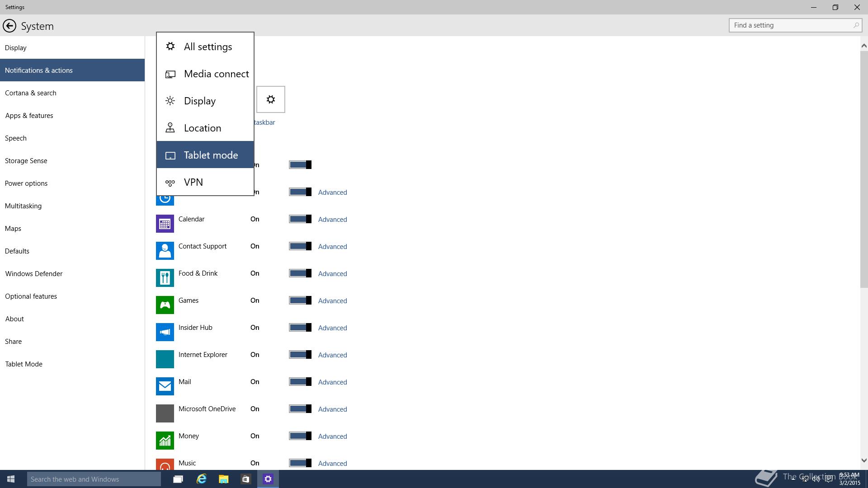Open Tablet Mode in the sidebar
The height and width of the screenshot is (488, 868).
(72, 364)
